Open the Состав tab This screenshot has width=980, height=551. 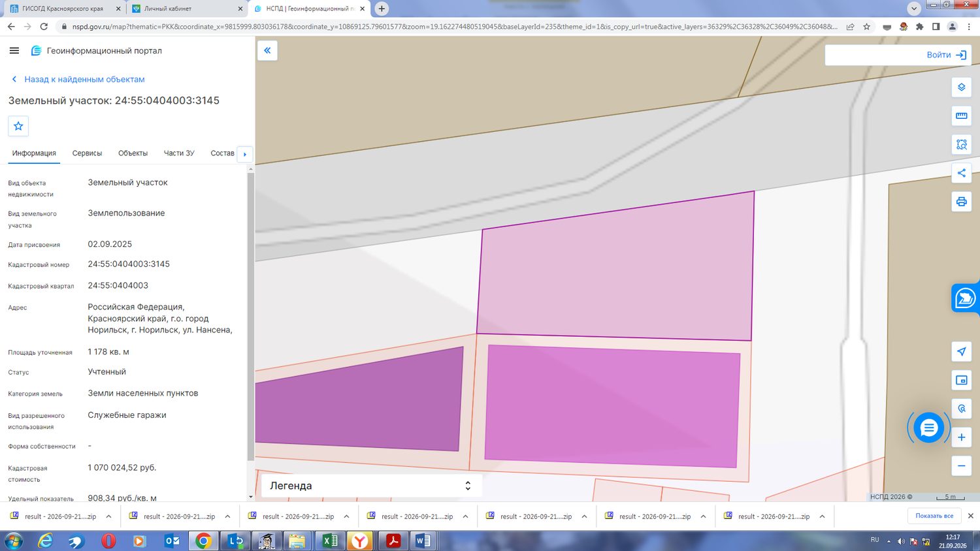point(222,153)
